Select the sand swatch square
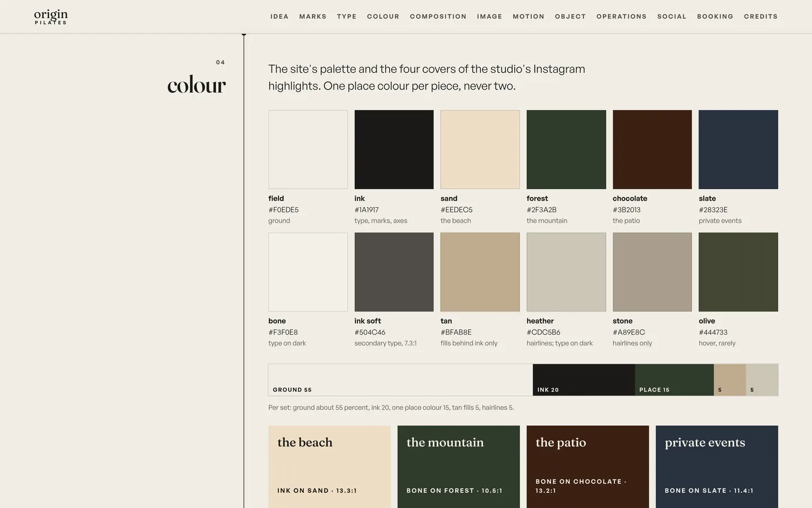 480,150
